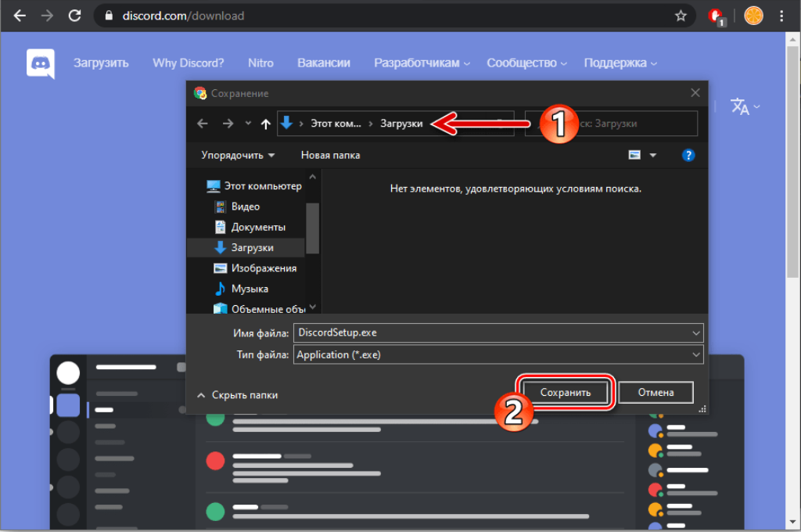Select 'Загрузки' folder in the tree
Screen dimensions: 801x532
[x=246, y=247]
